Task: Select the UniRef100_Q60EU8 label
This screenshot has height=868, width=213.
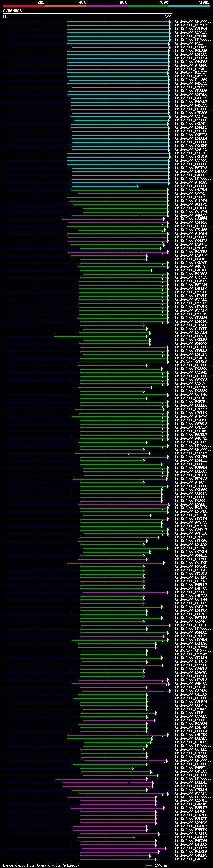Action: point(191,164)
